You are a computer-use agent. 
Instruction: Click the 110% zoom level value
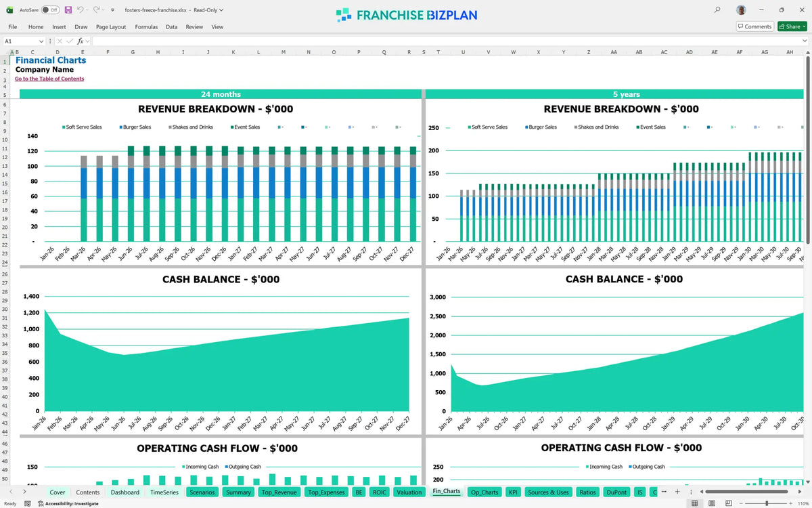(803, 503)
